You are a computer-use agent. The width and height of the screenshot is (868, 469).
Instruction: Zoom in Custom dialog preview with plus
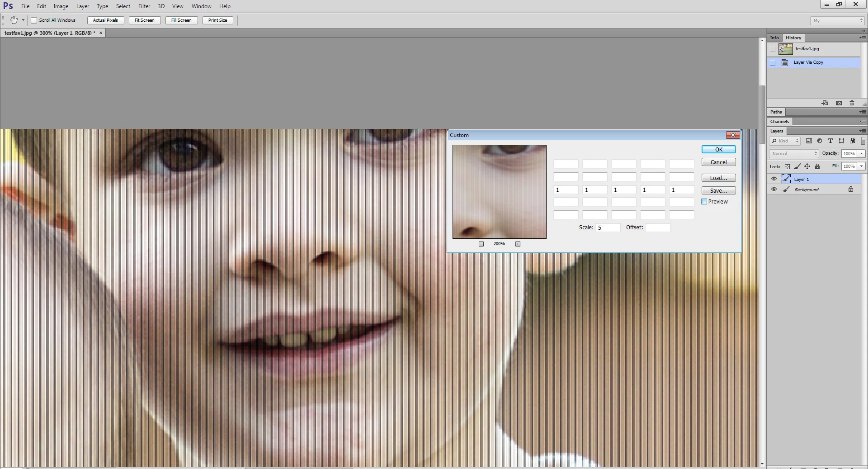point(518,244)
